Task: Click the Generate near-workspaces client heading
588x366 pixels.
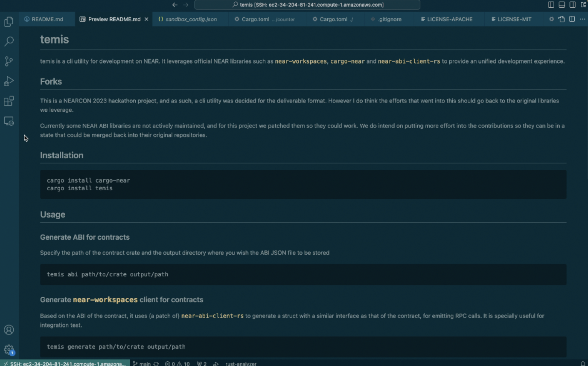Action: pos(122,300)
